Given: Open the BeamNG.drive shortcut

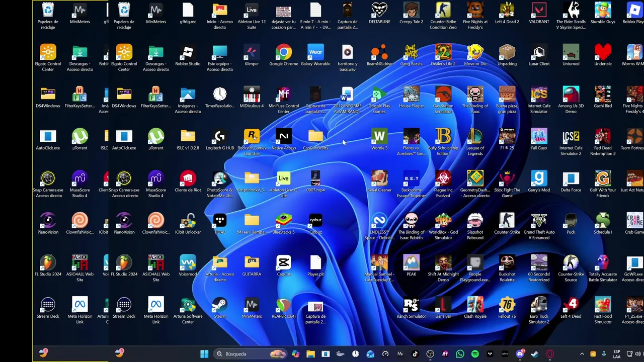Looking at the screenshot, I should coord(379,56).
